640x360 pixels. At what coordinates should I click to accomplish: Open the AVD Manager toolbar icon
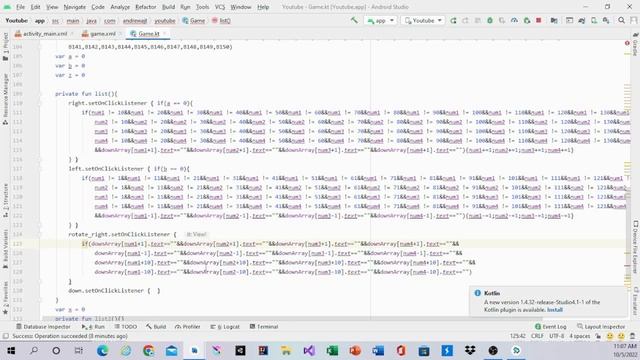594,20
